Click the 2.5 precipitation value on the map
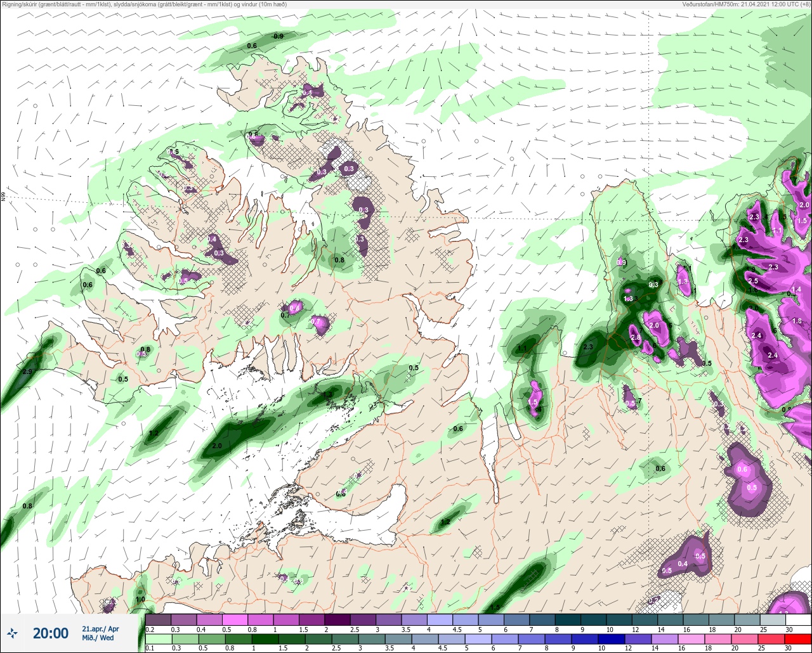Image resolution: width=812 pixels, height=653 pixels. (x=753, y=281)
